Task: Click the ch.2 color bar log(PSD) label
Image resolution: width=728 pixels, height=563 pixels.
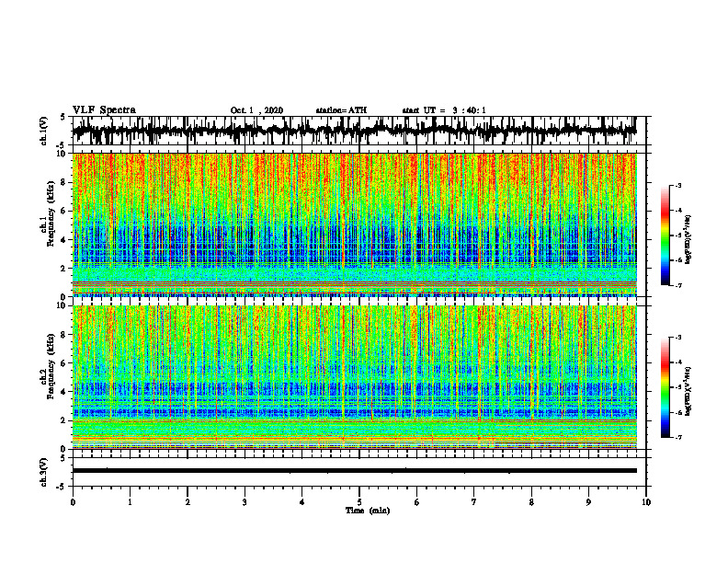Action: pyautogui.click(x=688, y=391)
